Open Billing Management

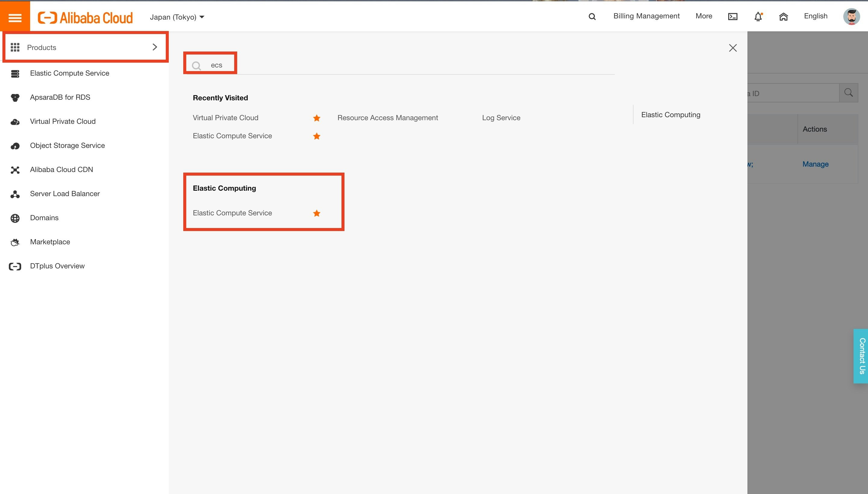pyautogui.click(x=646, y=16)
